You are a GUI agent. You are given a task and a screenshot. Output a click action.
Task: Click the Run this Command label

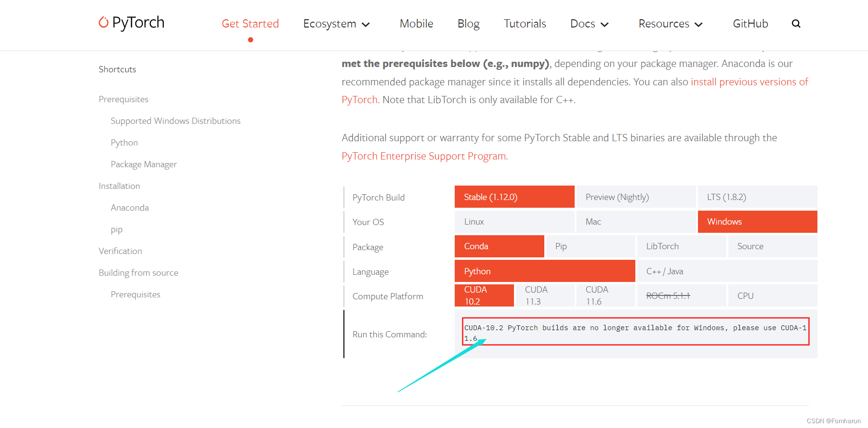tap(390, 334)
